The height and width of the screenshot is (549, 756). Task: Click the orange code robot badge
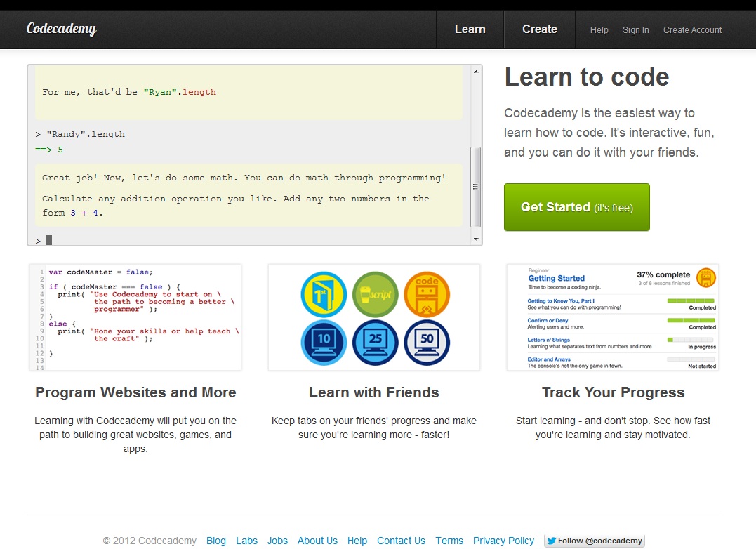[427, 293]
